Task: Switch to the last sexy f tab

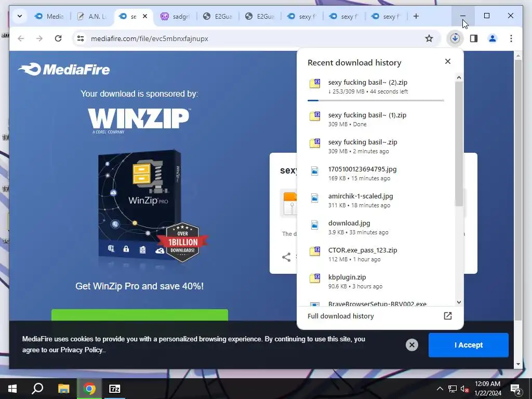Action: click(x=386, y=16)
